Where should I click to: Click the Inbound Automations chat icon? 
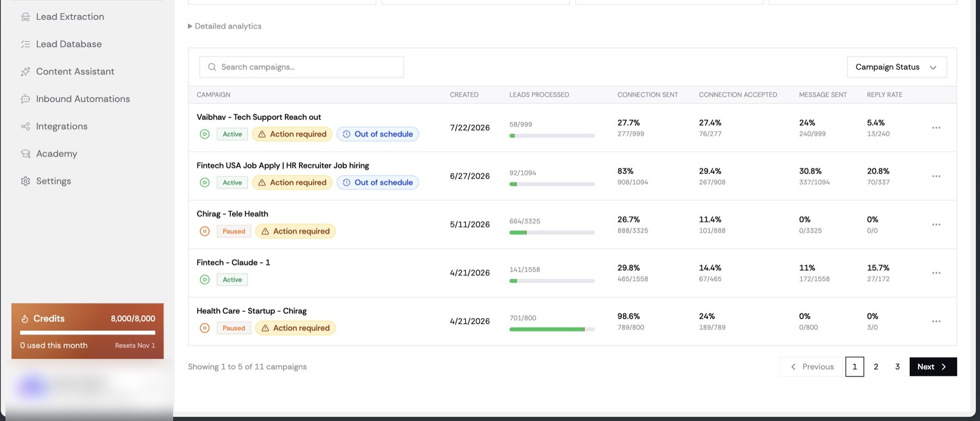click(26, 99)
